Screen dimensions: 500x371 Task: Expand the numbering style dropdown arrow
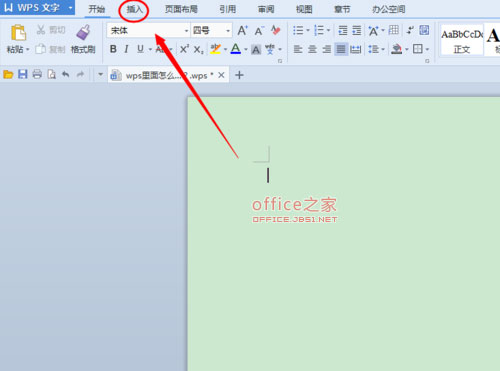coord(328,31)
